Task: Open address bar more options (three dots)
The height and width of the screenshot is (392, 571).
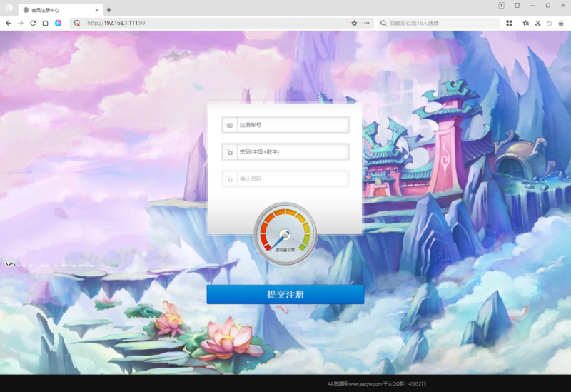Action: pos(366,23)
